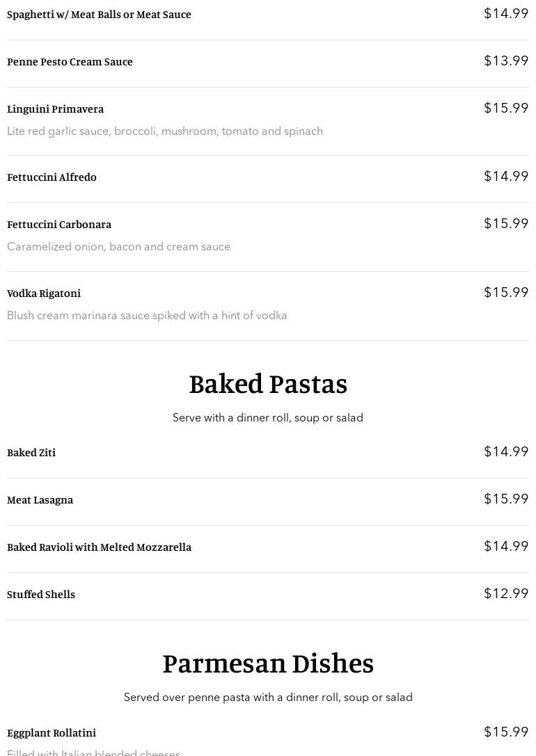Image resolution: width=536 pixels, height=756 pixels.
Task: Click the $12.99 Stuffed Shells price
Action: 506,593
